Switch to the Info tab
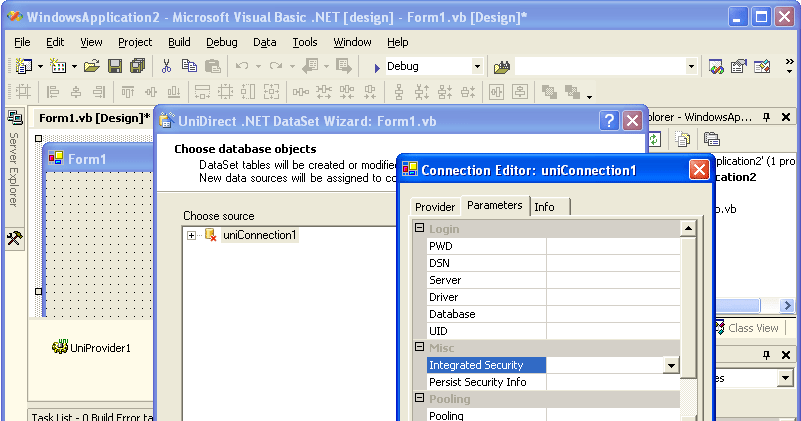The width and height of the screenshot is (801, 421). click(x=545, y=207)
